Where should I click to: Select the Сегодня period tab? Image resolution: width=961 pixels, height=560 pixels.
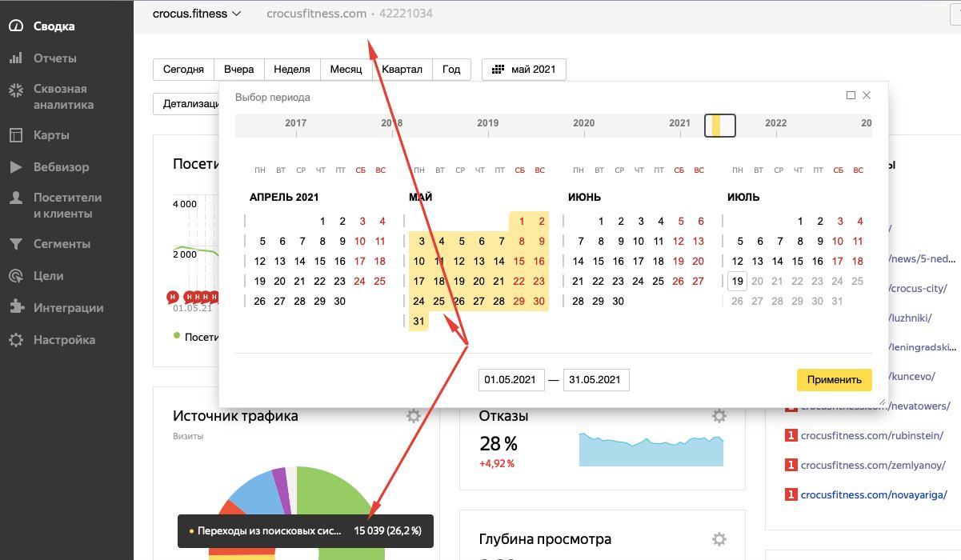click(x=183, y=70)
